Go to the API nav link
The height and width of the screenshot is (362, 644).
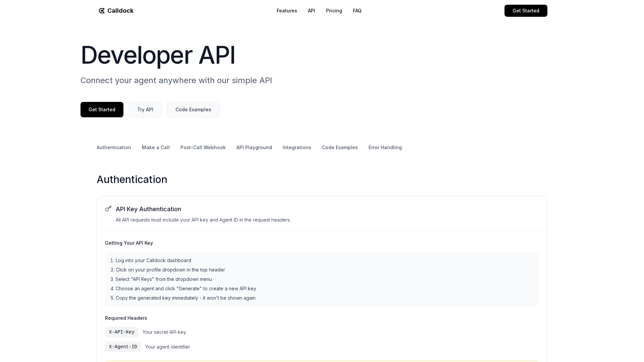[x=311, y=11]
